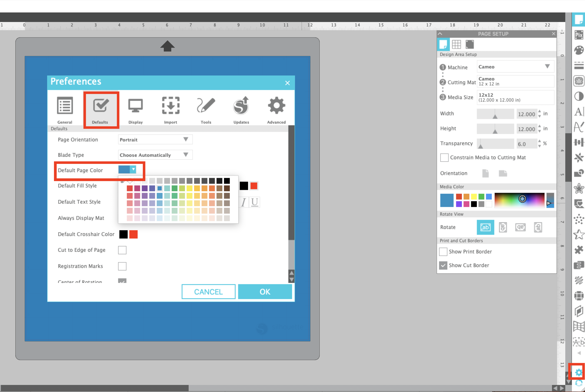The image size is (585, 392).
Task: Open the Text Style panel
Action: (579, 127)
